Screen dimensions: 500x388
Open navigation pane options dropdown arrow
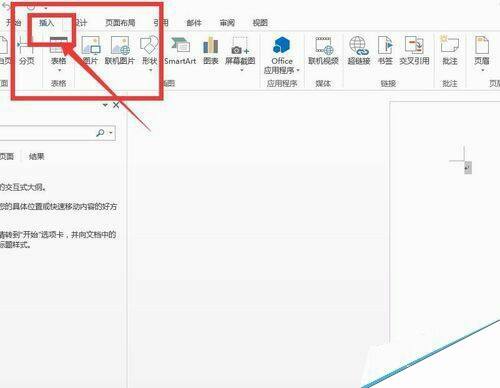[x=105, y=105]
